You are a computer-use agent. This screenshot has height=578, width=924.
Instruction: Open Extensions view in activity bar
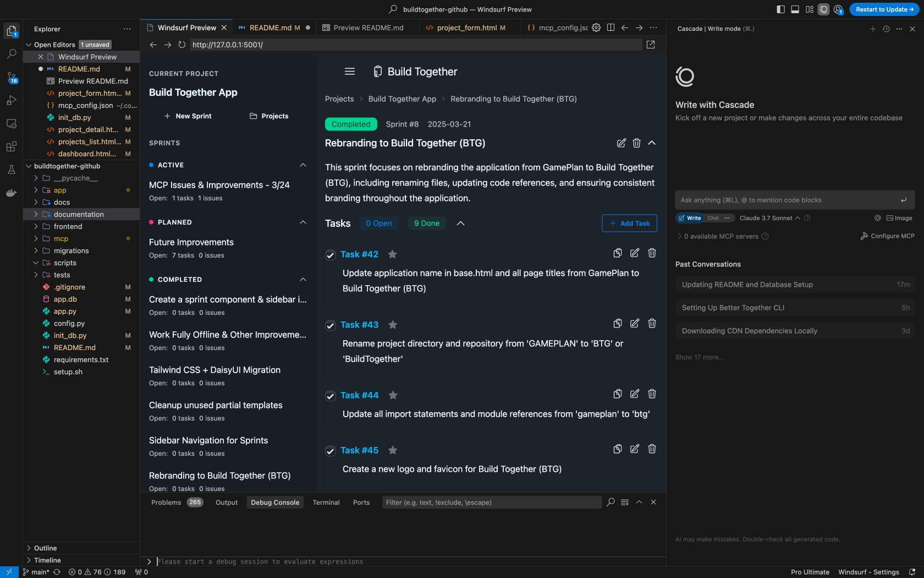pos(11,147)
